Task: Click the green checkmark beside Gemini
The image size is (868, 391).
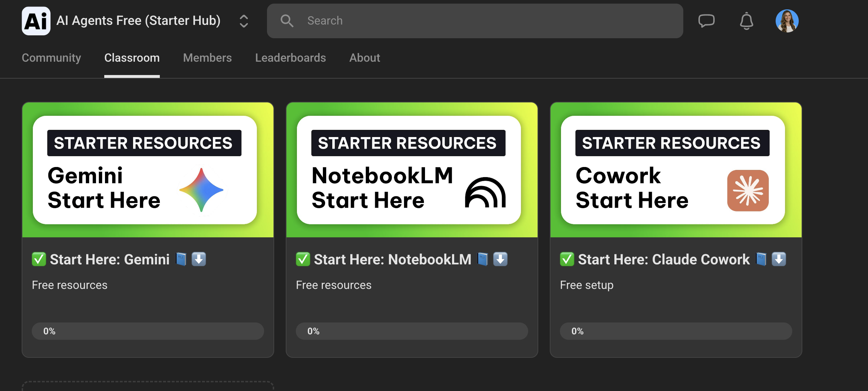Action: point(39,259)
